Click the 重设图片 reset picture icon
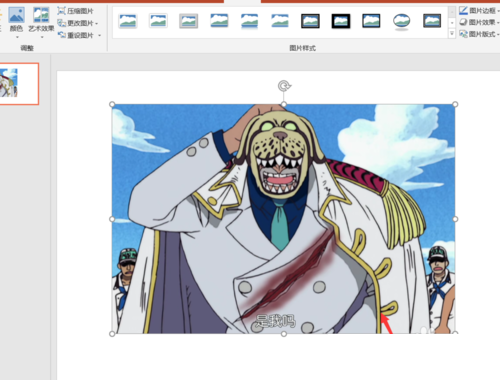 [x=61, y=35]
